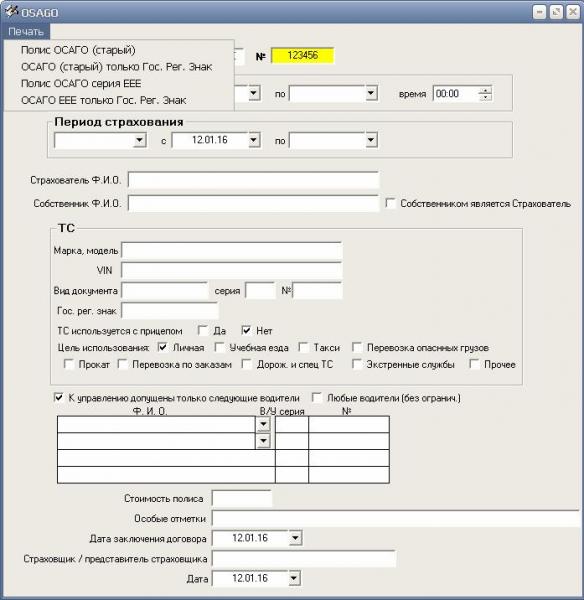Viewport: 584px width, 600px height.
Task: Decrease время with spinner down arrow
Action: 485,97
